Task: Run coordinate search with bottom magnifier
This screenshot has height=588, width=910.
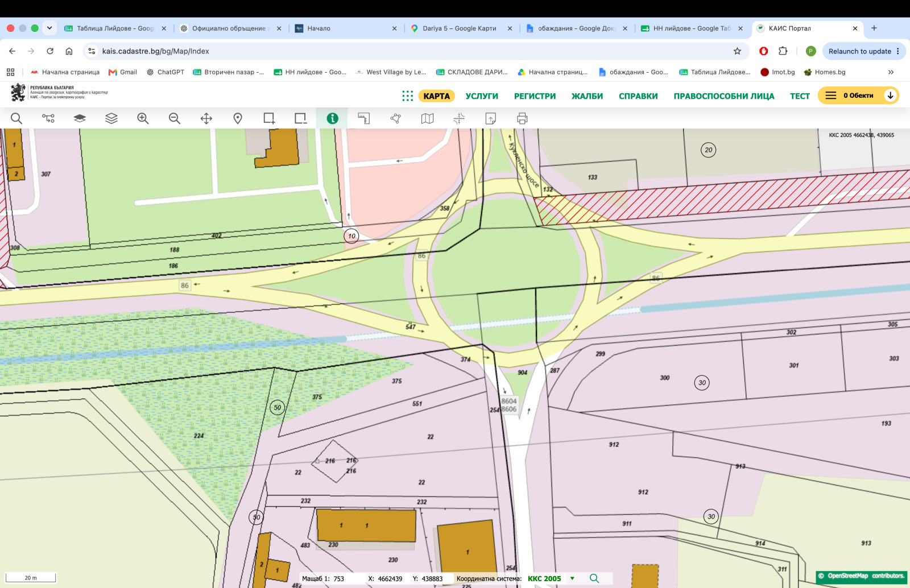Action: coord(594,578)
